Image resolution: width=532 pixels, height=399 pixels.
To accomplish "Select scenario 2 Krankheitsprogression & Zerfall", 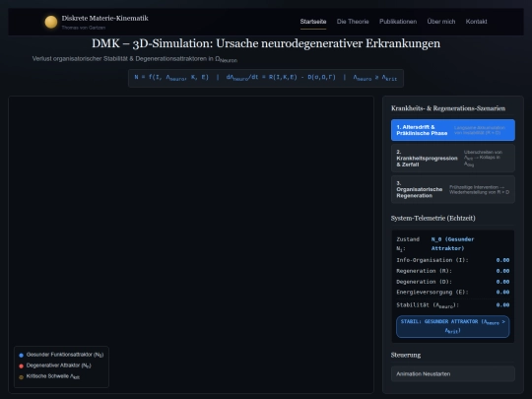I will point(453,158).
